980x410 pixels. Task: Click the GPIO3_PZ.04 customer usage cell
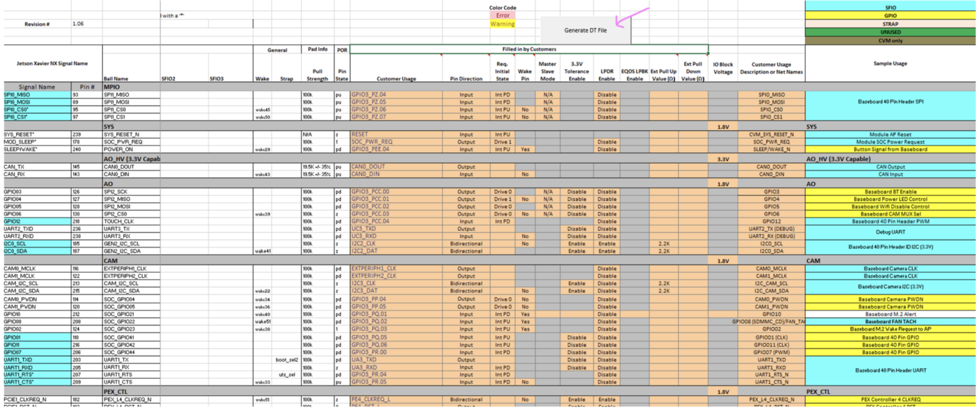pos(396,94)
